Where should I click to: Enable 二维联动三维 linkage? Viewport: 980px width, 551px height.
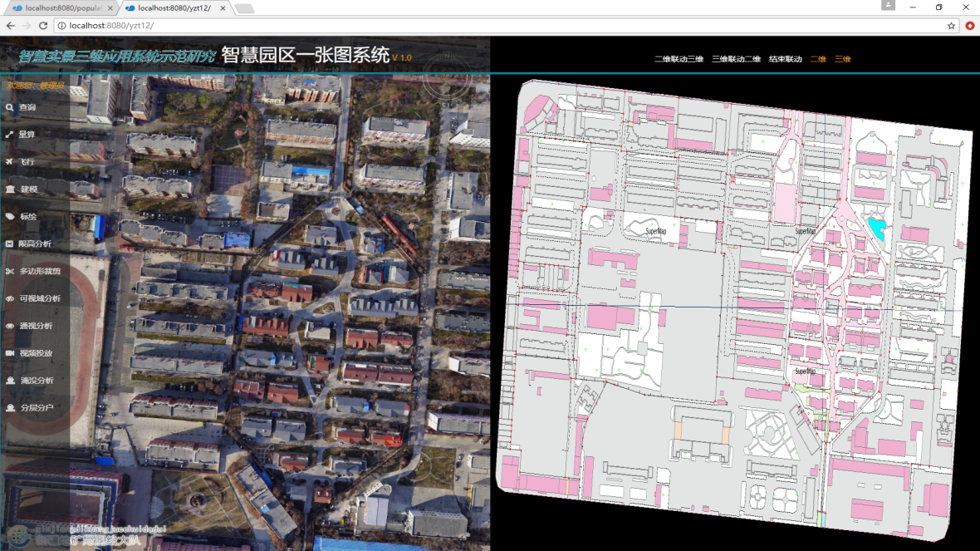pos(679,59)
